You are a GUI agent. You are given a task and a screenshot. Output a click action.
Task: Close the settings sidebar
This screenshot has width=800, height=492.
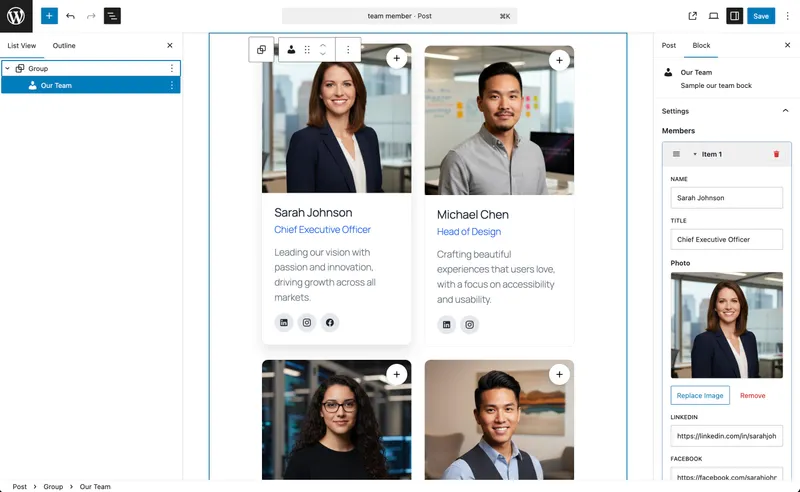(x=787, y=45)
